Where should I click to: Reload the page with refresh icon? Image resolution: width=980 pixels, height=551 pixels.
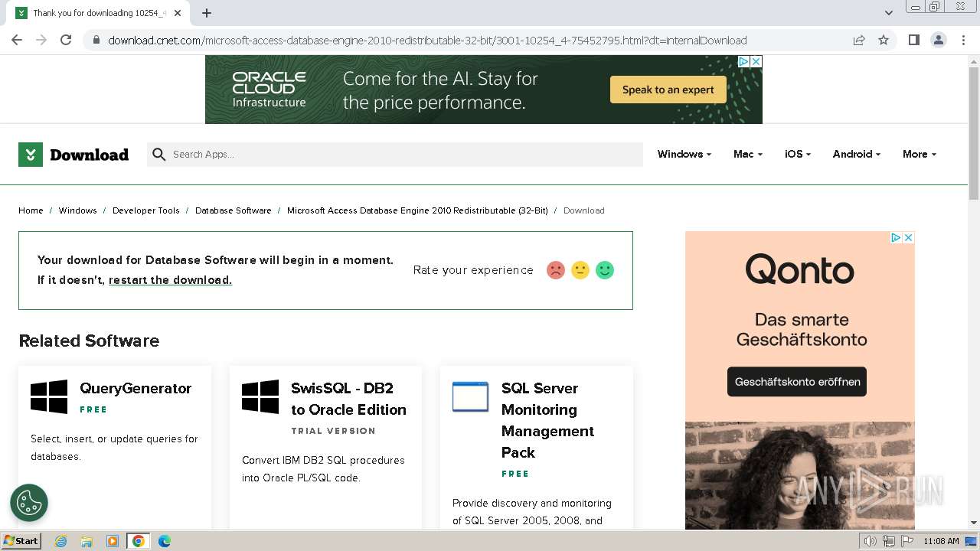tap(66, 40)
